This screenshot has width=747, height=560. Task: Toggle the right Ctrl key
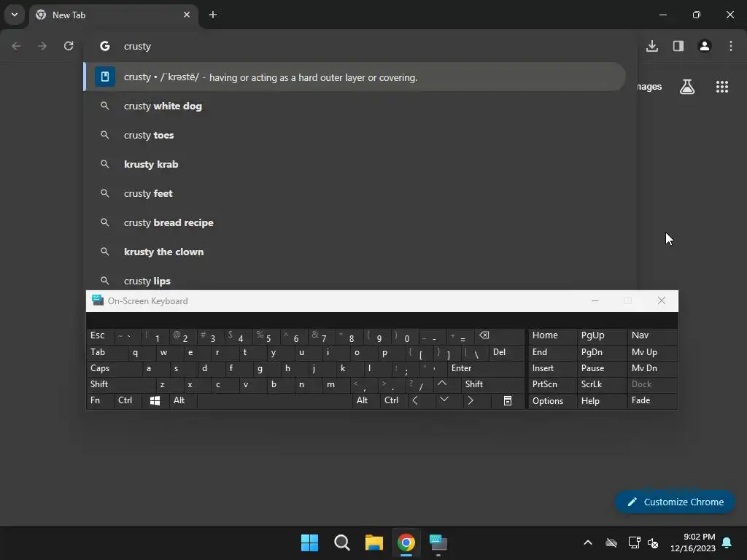click(394, 400)
